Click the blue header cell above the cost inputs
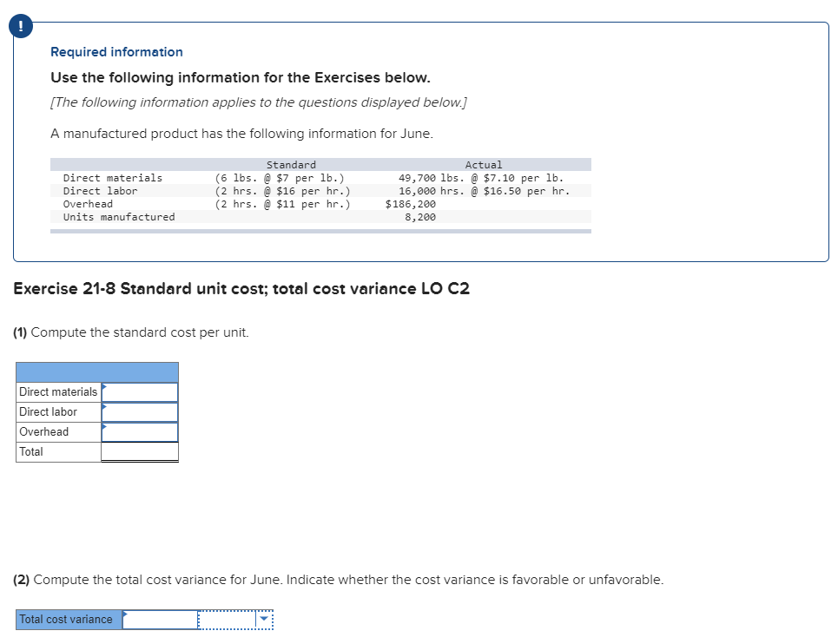The width and height of the screenshot is (838, 644). pos(97,371)
